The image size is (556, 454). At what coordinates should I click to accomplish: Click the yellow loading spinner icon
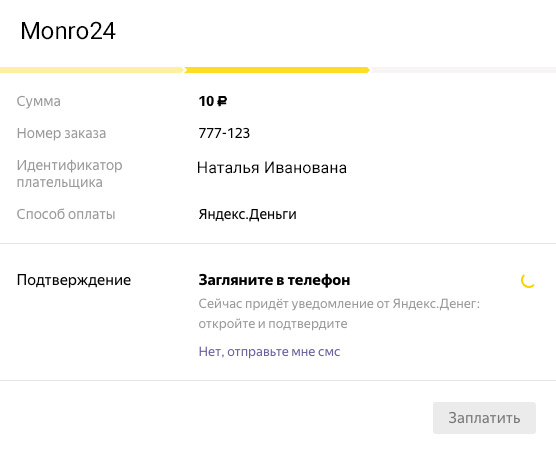528,281
